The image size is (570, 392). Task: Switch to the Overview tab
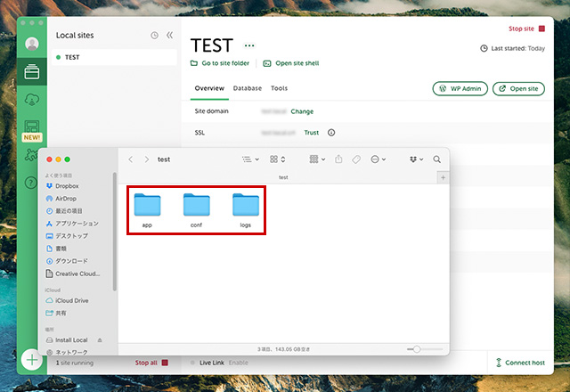209,88
